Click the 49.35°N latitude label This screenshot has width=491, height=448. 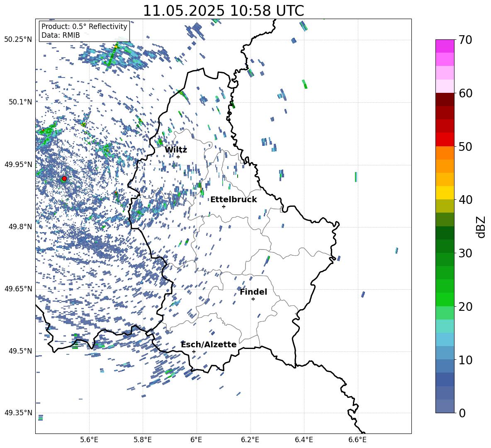point(18,413)
